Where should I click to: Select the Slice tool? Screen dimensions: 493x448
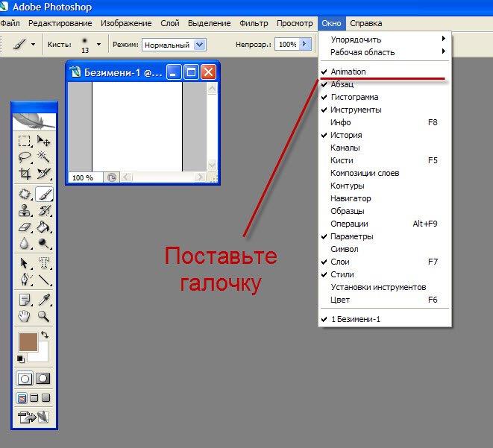click(x=44, y=174)
